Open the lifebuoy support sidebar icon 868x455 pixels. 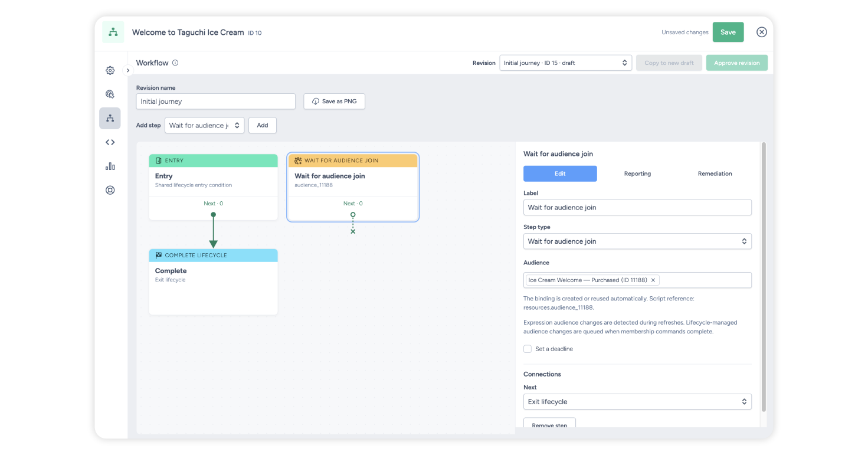coord(110,190)
